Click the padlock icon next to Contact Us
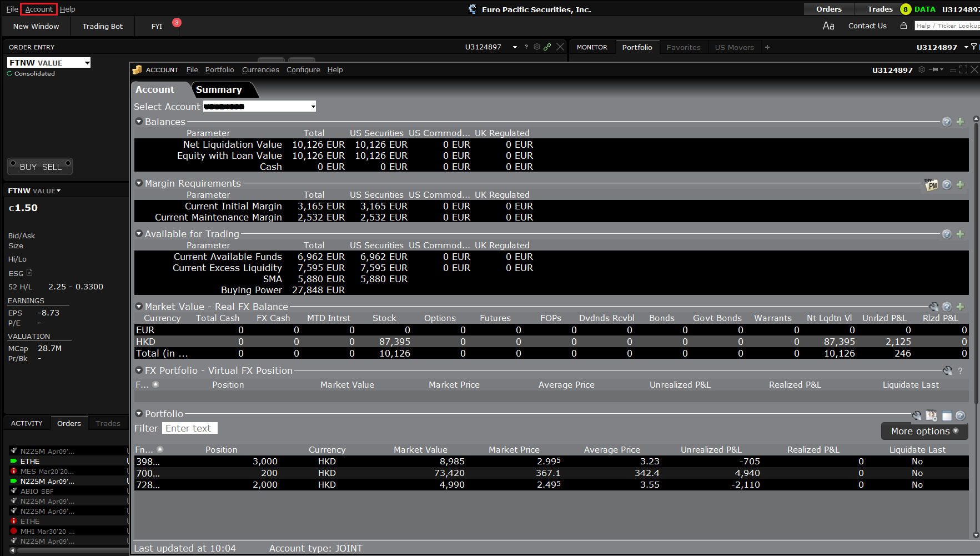The height and width of the screenshot is (556, 980). (x=903, y=26)
